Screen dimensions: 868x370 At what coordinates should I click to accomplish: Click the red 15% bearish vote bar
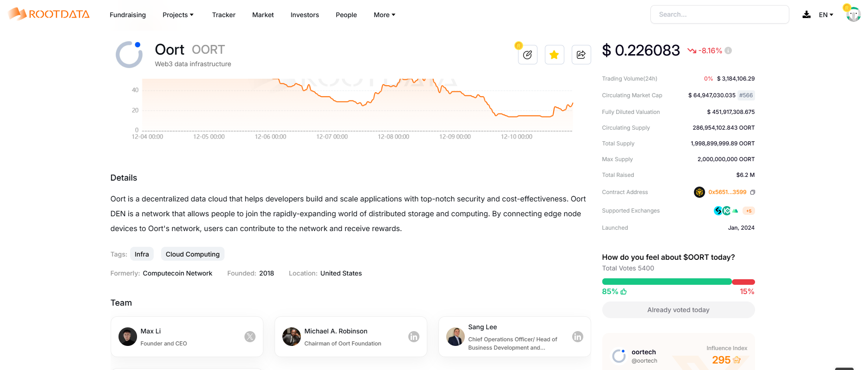(743, 282)
